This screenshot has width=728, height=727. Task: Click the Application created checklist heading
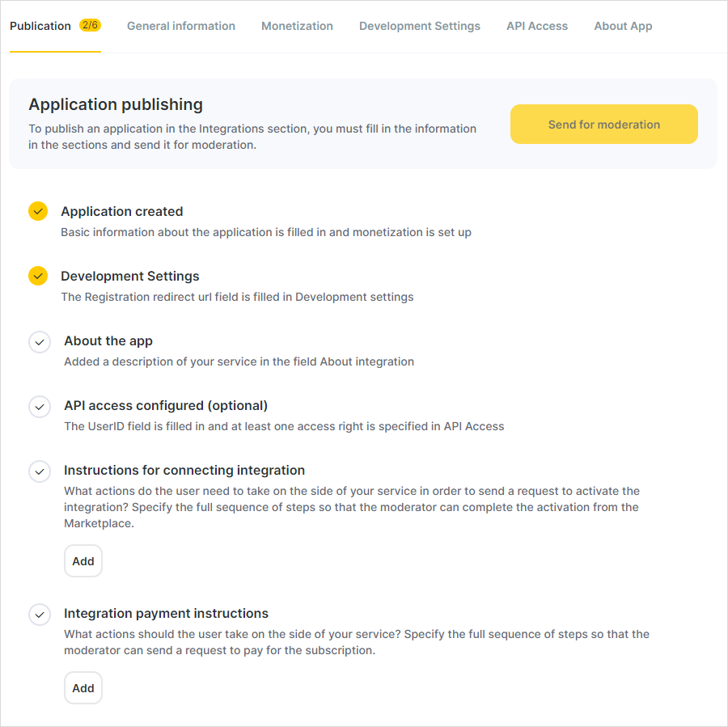[x=121, y=211]
